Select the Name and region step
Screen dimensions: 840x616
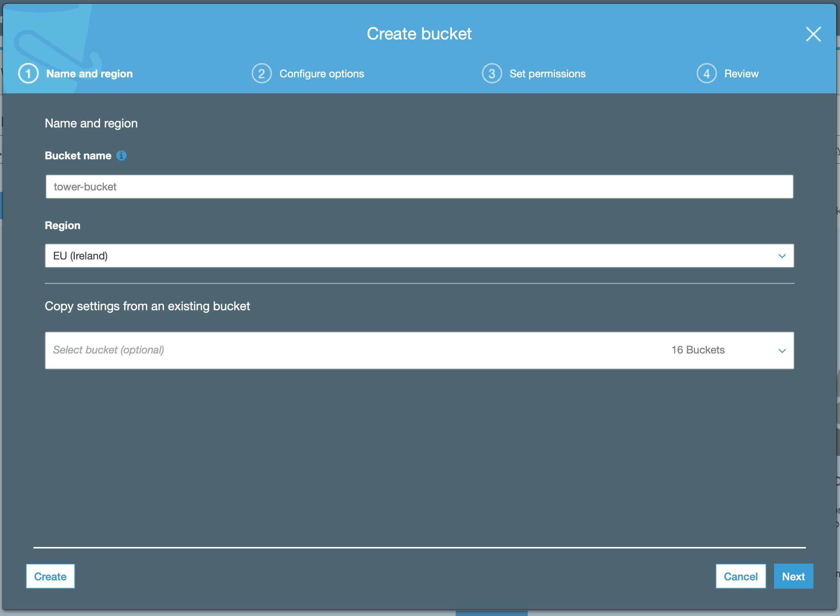[x=90, y=74]
